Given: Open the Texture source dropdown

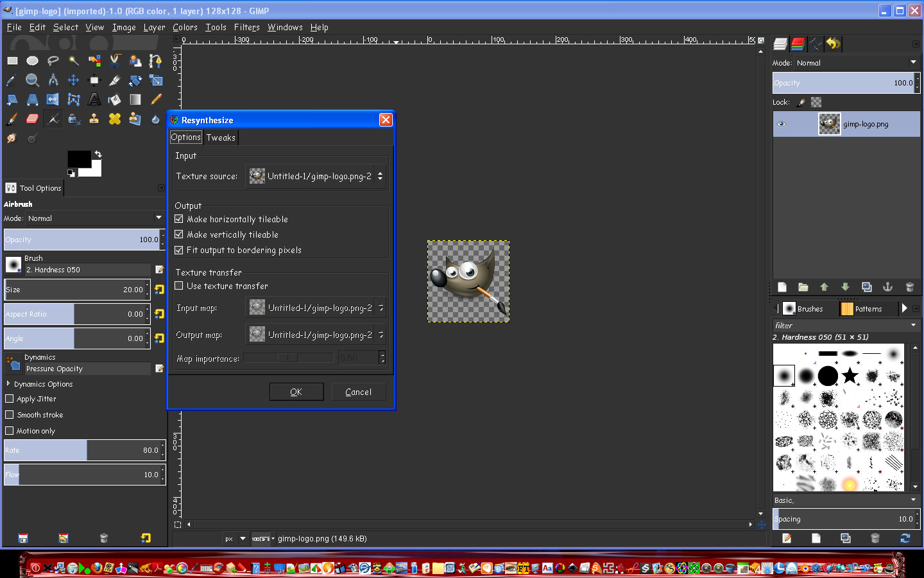Looking at the screenshot, I should [316, 176].
